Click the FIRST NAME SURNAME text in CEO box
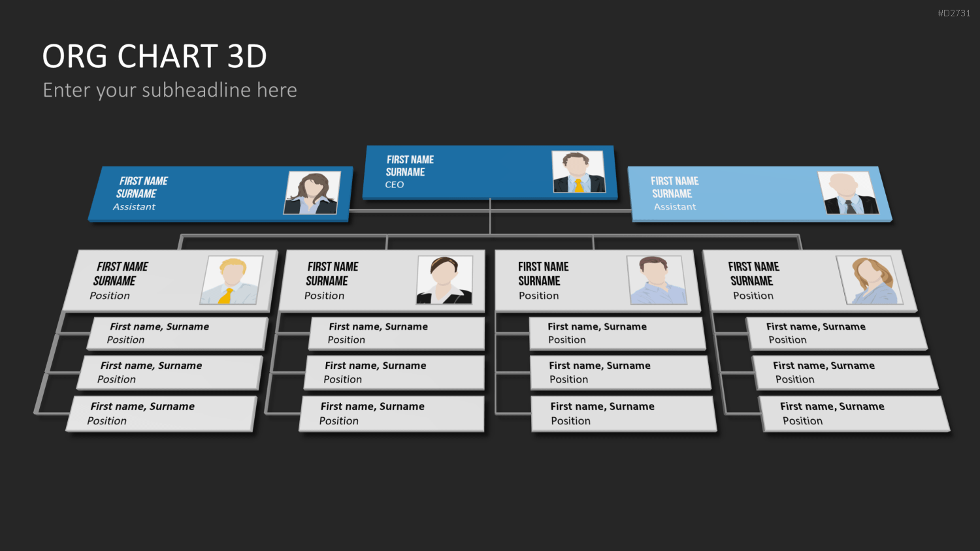Image resolution: width=980 pixels, height=551 pixels. [409, 166]
